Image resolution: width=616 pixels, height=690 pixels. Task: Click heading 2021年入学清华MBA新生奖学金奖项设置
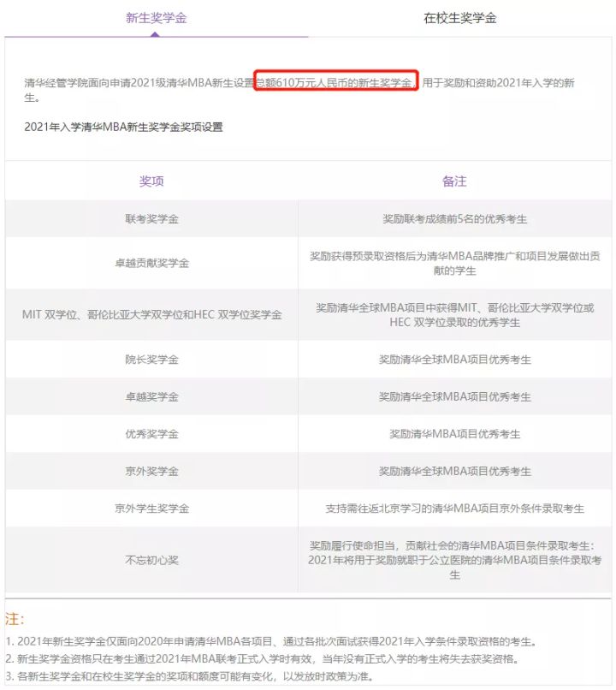click(123, 128)
